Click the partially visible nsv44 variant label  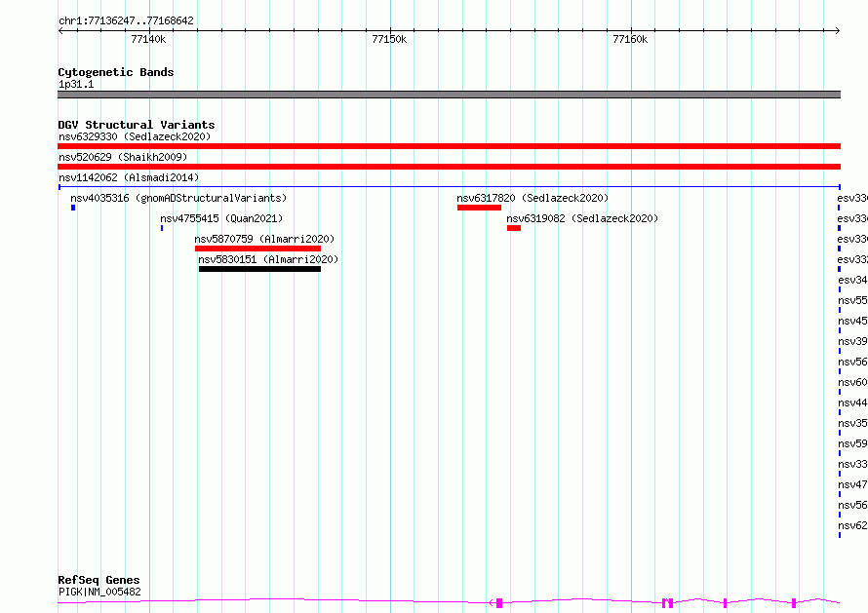852,402
